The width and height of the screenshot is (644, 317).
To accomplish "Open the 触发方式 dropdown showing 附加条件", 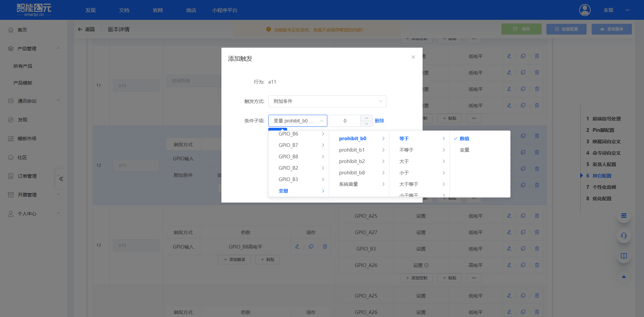I will click(x=327, y=101).
